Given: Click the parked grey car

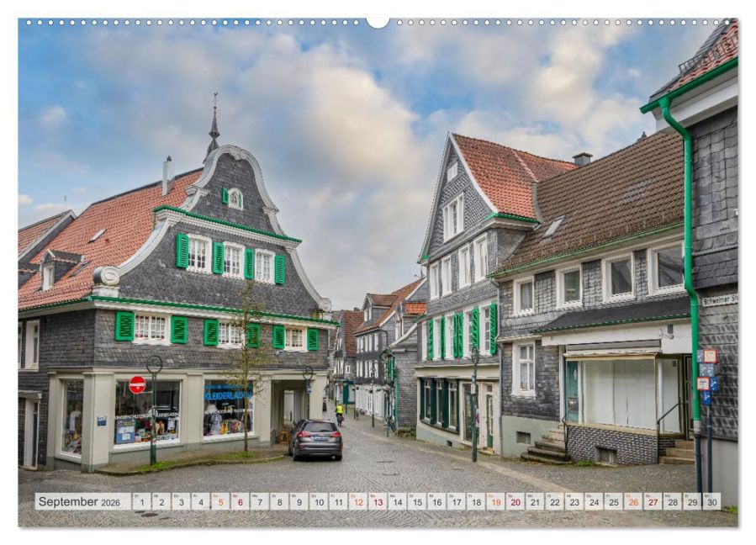Looking at the screenshot, I should [315, 438].
